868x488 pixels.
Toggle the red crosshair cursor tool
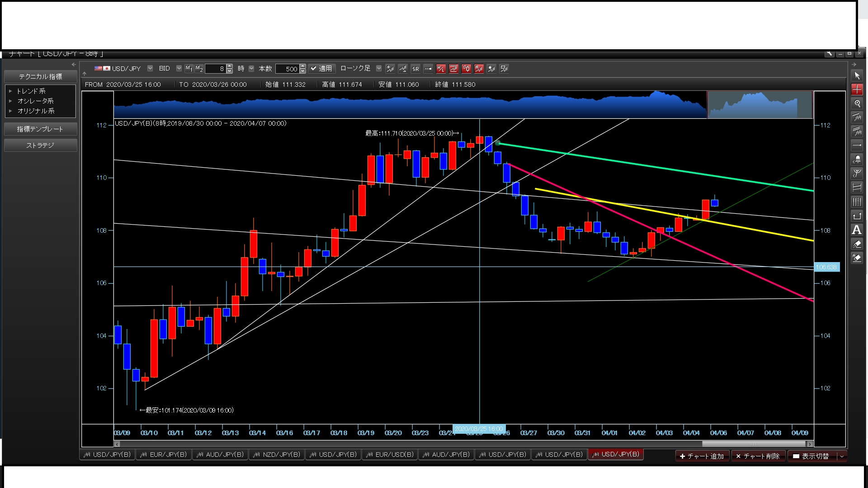click(857, 89)
